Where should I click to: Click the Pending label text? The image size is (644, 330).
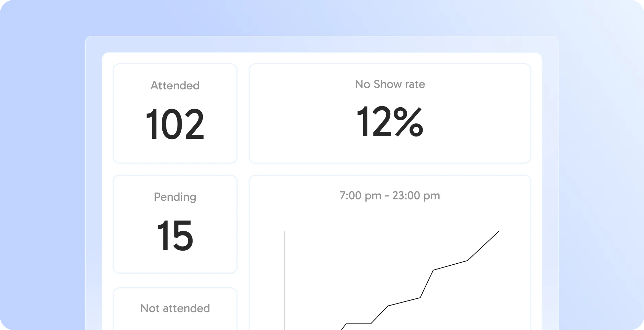pos(175,197)
